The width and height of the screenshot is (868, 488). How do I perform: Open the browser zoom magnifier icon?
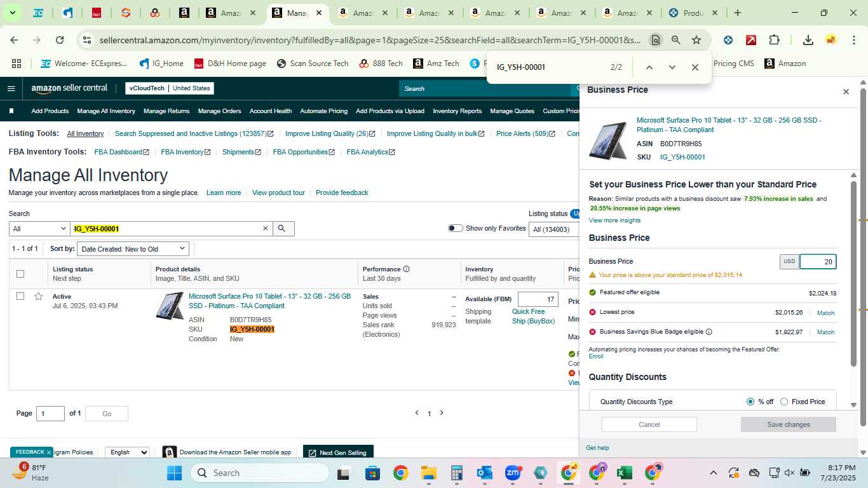[x=676, y=40]
